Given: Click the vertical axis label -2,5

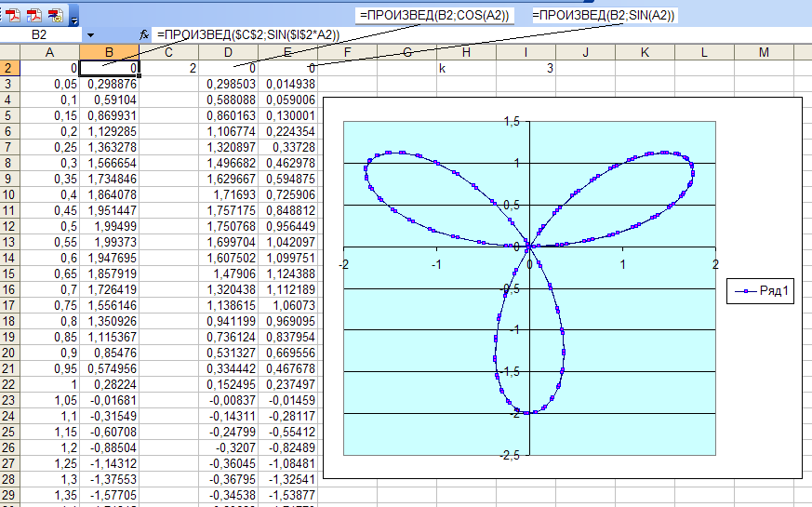Looking at the screenshot, I should (509, 455).
